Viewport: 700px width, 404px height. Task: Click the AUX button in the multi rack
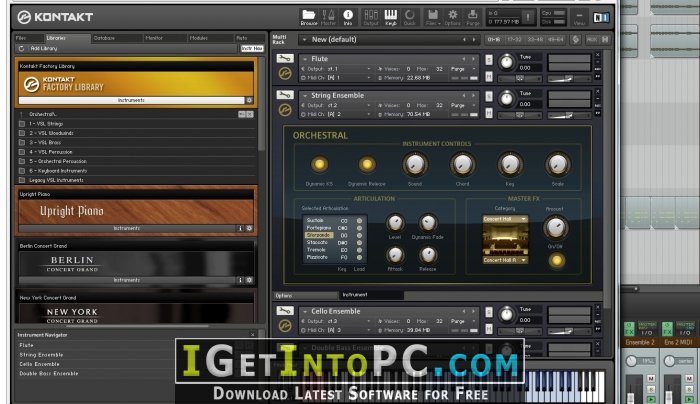(592, 39)
